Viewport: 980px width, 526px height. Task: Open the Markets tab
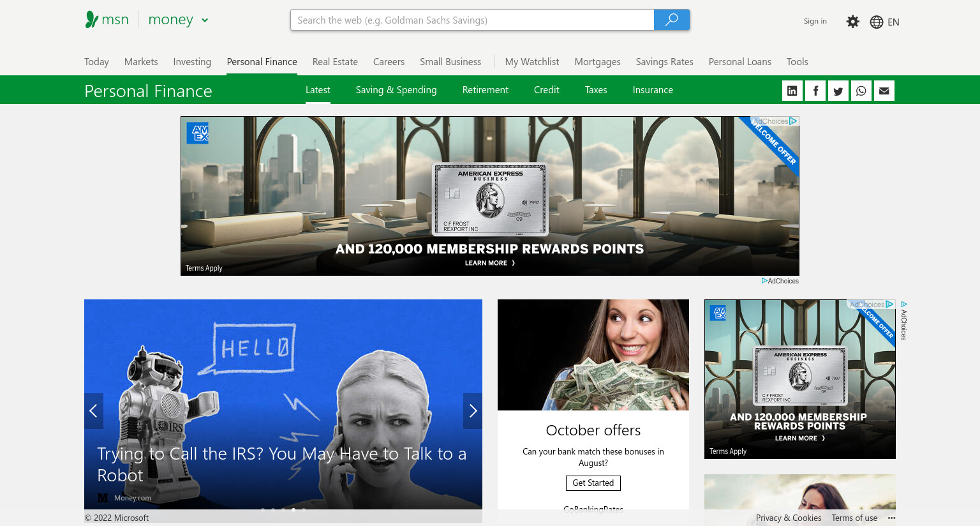(141, 62)
